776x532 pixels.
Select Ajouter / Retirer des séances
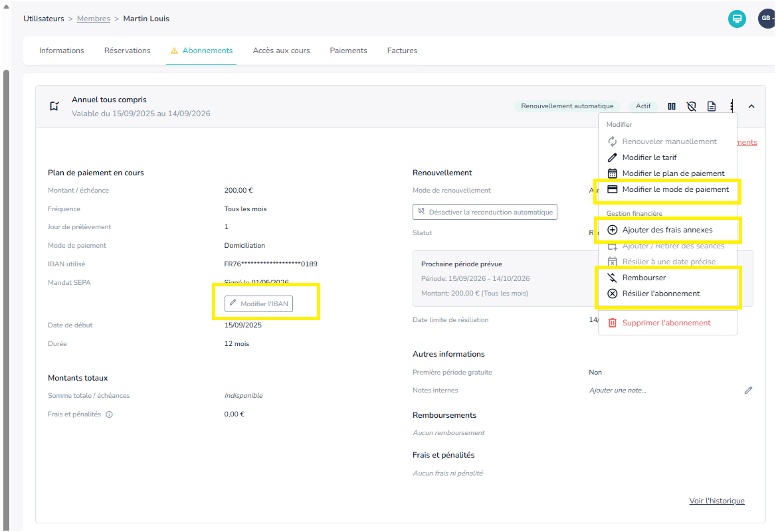(x=667, y=246)
